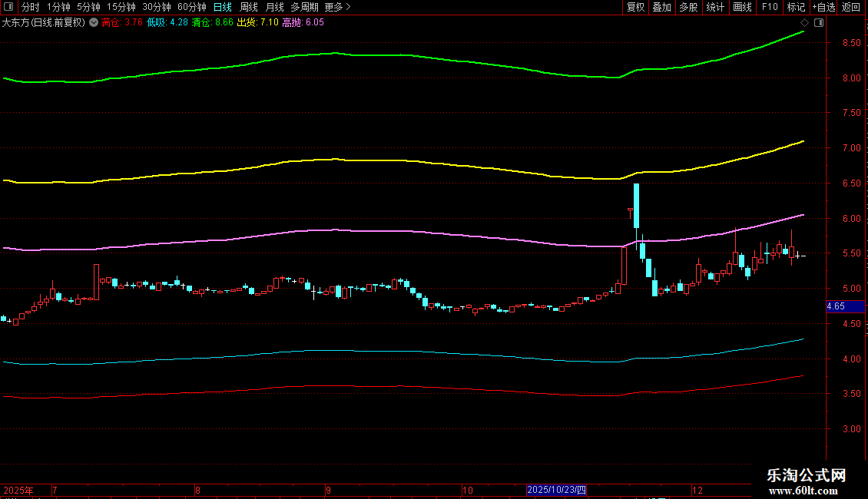
Task: Click the tall cyan candlestick near 6.50
Action: tap(637, 206)
